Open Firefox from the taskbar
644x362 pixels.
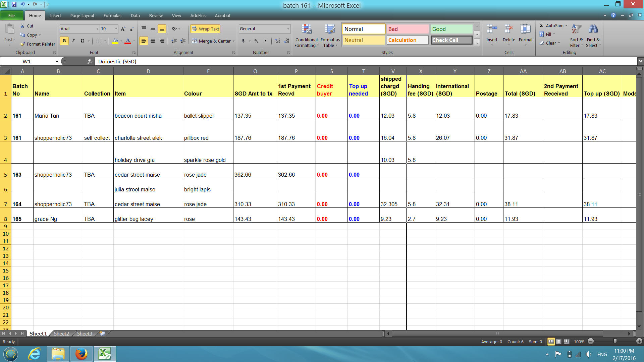[81, 354]
